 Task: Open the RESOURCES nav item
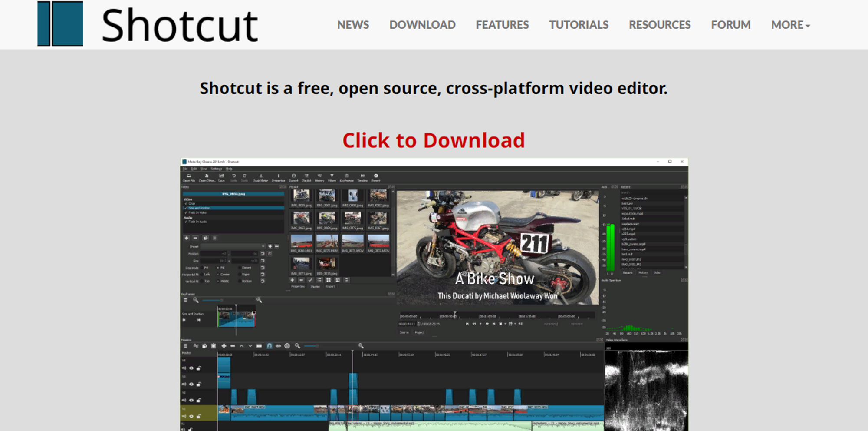(x=660, y=25)
